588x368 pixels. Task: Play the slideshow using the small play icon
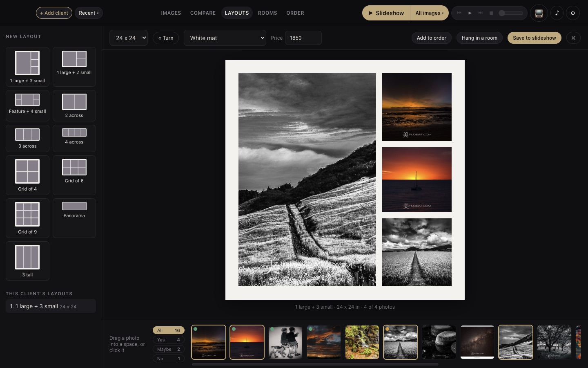pyautogui.click(x=470, y=13)
